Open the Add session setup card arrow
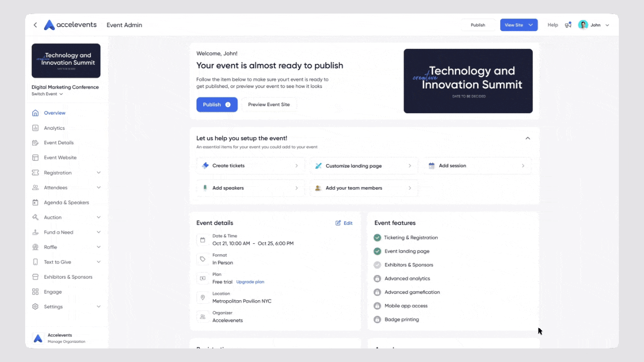Screen dimensions: 644x362 [x=523, y=166]
